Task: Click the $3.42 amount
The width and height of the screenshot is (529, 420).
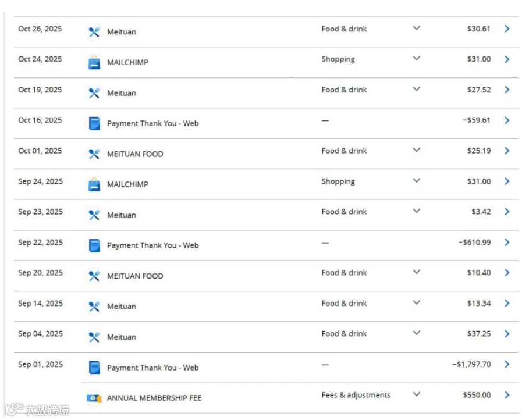Action: [481, 212]
